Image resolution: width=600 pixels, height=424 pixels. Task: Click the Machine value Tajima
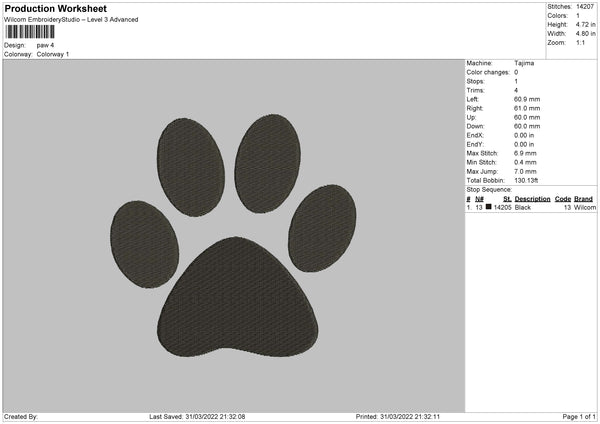tap(523, 62)
